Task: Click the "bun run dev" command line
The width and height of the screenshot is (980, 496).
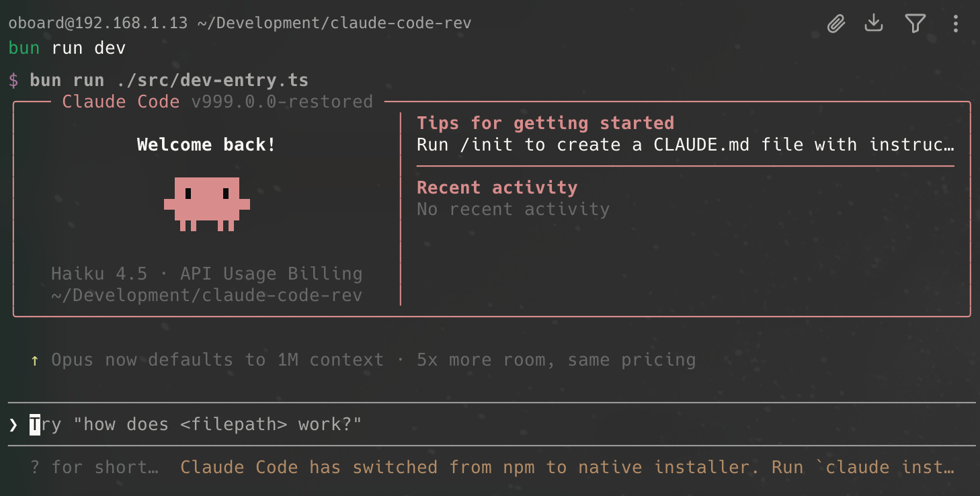Action: tap(67, 48)
